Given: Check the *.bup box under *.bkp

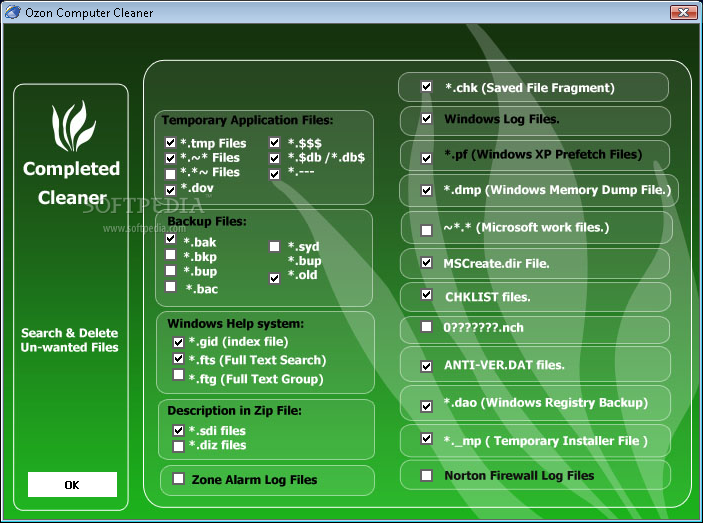Looking at the screenshot, I should click(170, 270).
